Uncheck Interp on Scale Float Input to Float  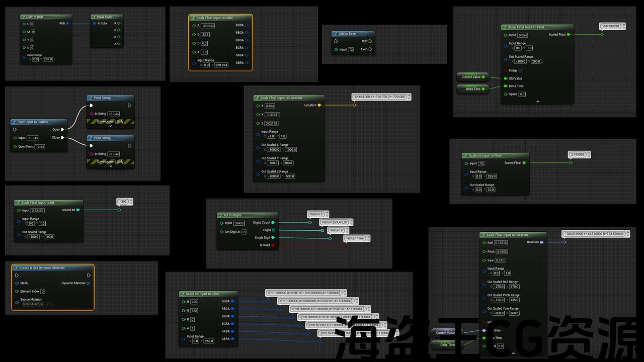(x=521, y=70)
